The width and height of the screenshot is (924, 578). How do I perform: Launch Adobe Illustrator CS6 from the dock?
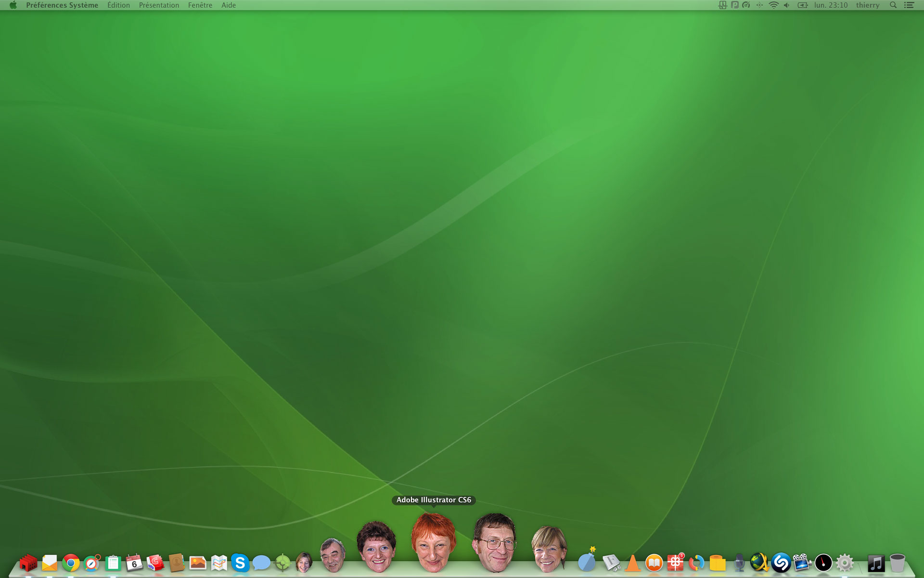click(433, 543)
